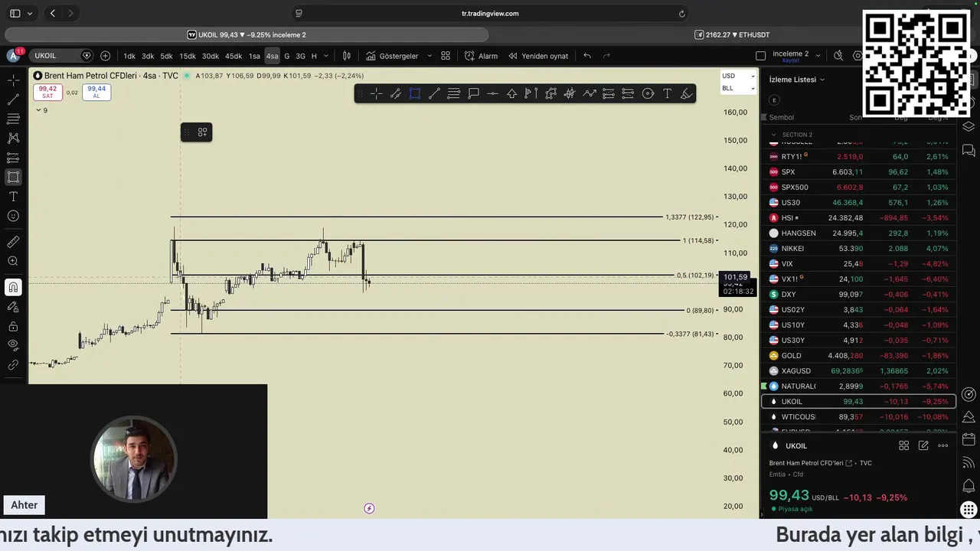Select the zoom in tool
This screenshot has height=551, width=980.
click(x=14, y=261)
